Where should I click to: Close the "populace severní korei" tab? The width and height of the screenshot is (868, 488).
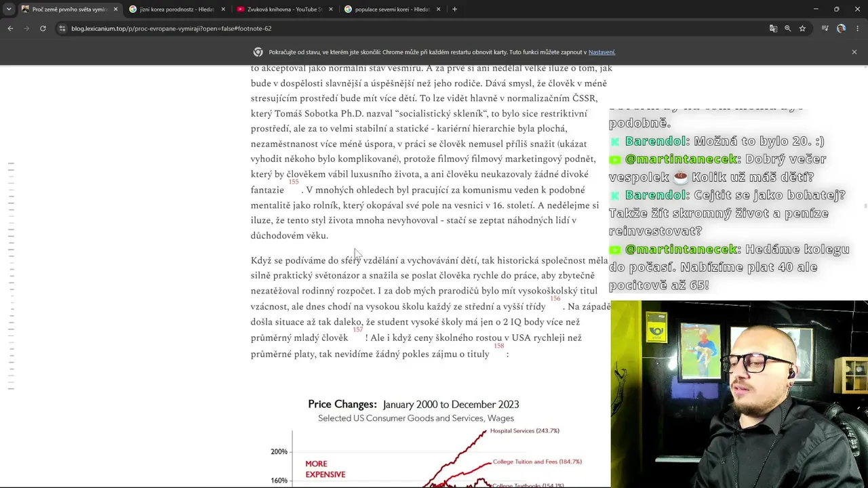439,9
